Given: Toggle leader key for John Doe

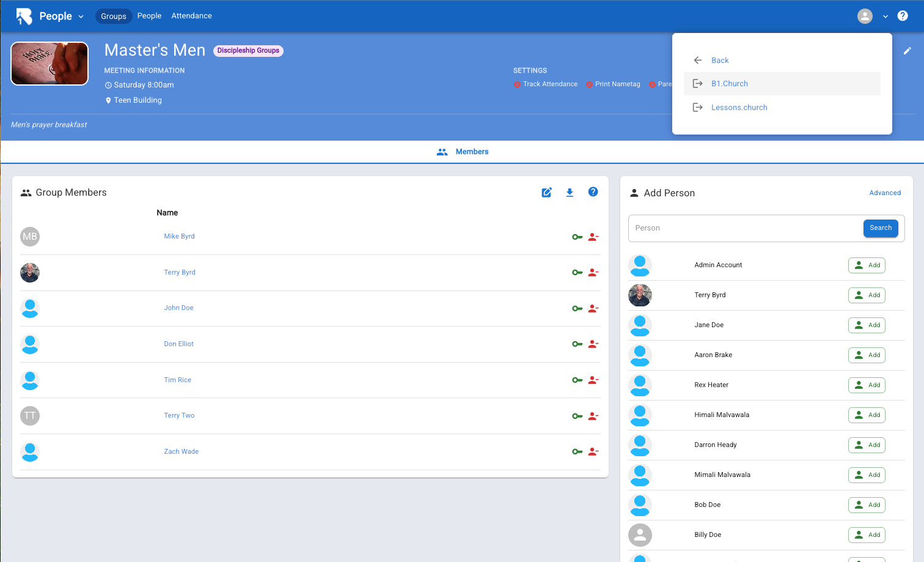Looking at the screenshot, I should [577, 309].
